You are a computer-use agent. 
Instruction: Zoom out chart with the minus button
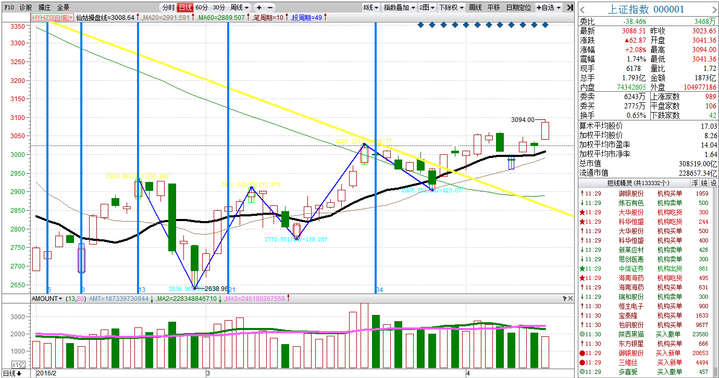pos(270,7)
